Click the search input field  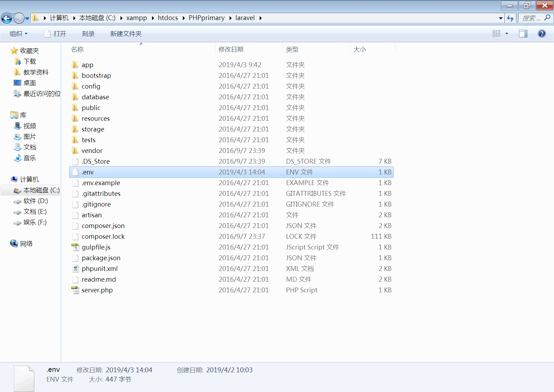point(531,18)
